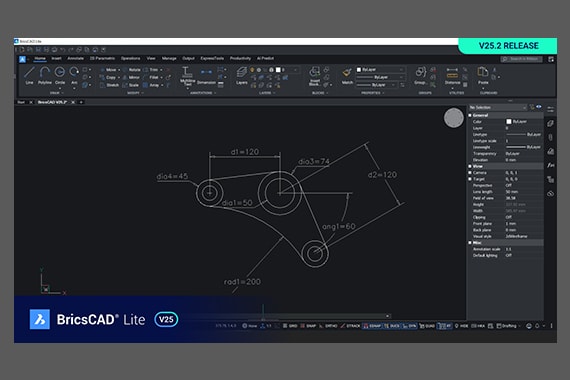Click the Group tool
Image resolution: width=570 pixels, height=380 pixels.
(421, 76)
